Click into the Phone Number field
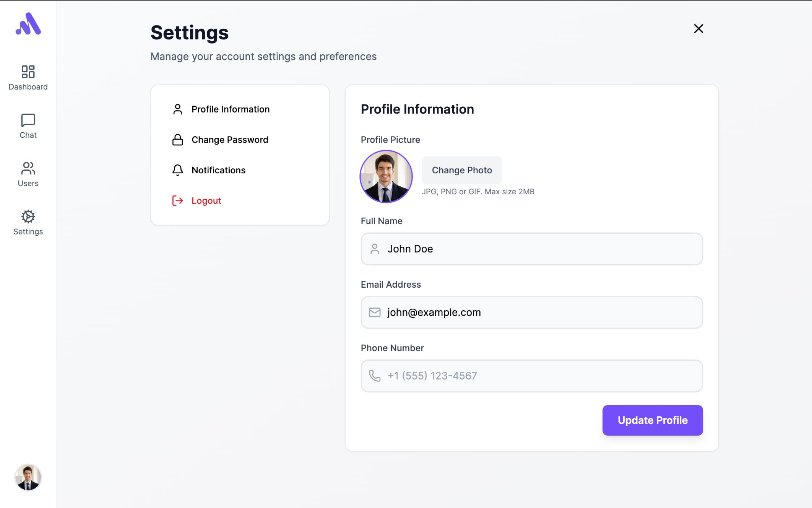Screen dimensions: 812x508 click(x=531, y=376)
